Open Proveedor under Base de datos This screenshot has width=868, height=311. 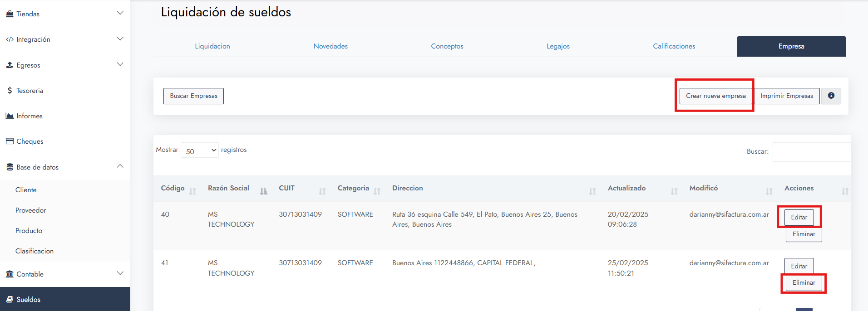pos(31,210)
